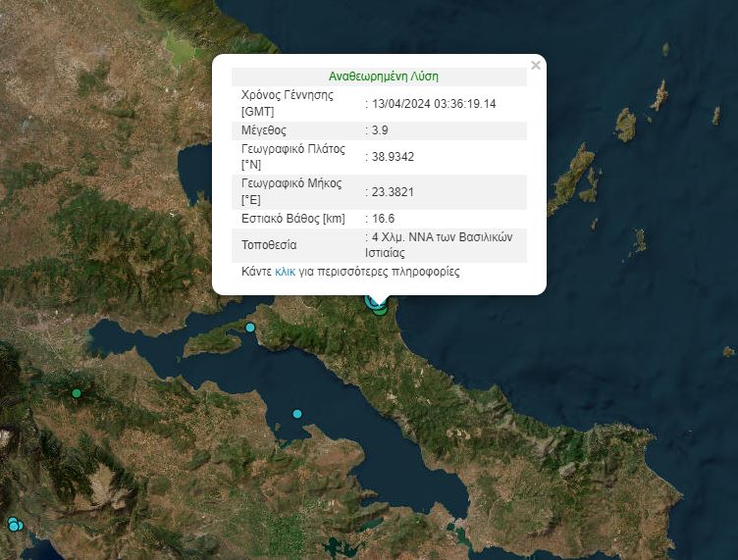Click the location text mentioning Βασιλικών Ιστιαίας

coord(444,244)
